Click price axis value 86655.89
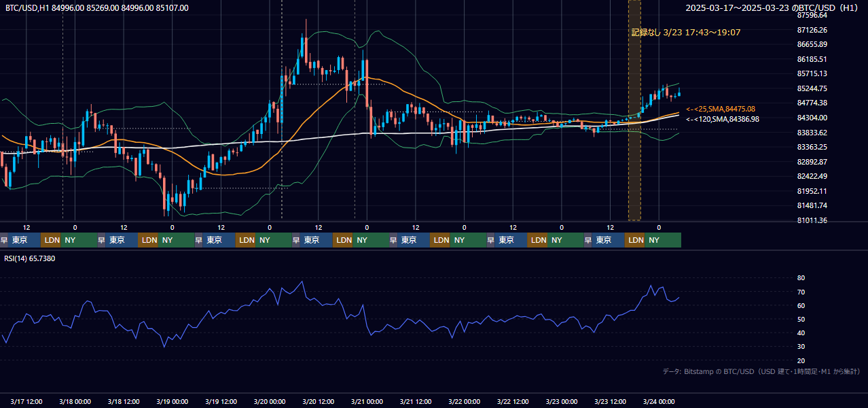 pos(812,44)
